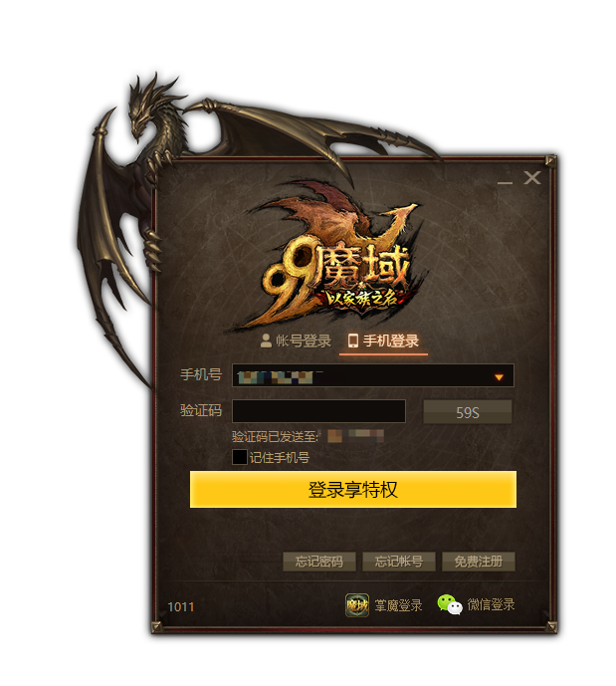
Task: Click the 忘记密码 button
Action: [319, 562]
